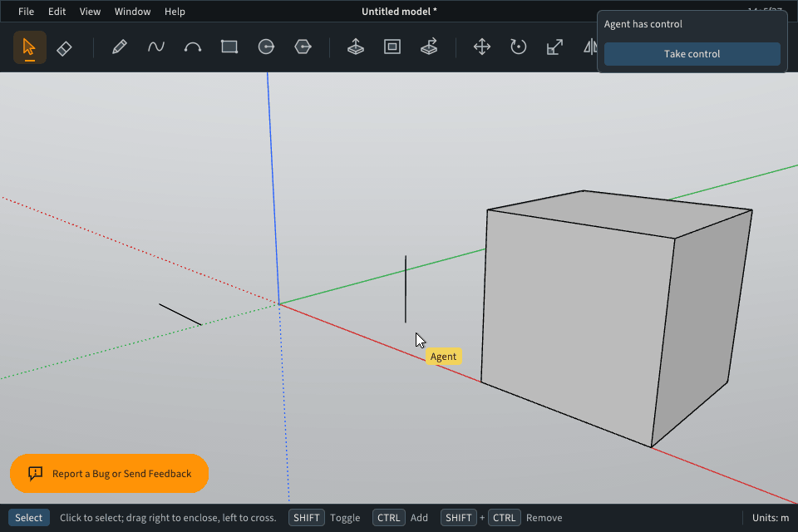Open the View menu
The height and width of the screenshot is (532, 798).
point(90,11)
